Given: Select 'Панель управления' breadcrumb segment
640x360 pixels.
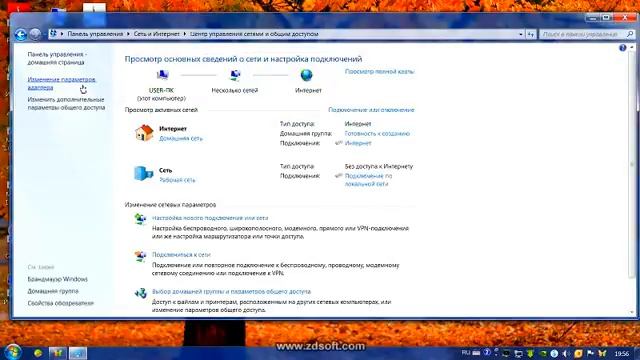Looking at the screenshot, I should [95, 34].
